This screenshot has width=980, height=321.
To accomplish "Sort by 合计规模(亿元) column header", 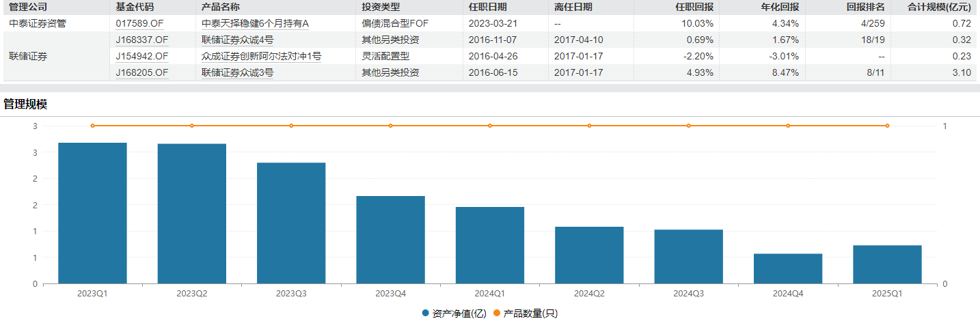I will coord(939,7).
